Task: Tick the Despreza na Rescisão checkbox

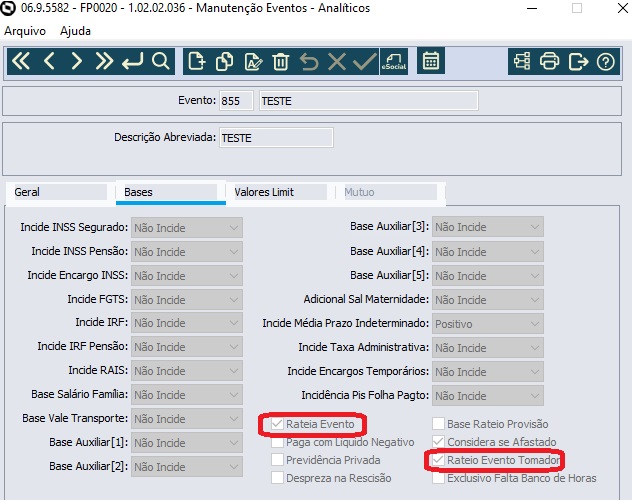Action: coord(277,478)
